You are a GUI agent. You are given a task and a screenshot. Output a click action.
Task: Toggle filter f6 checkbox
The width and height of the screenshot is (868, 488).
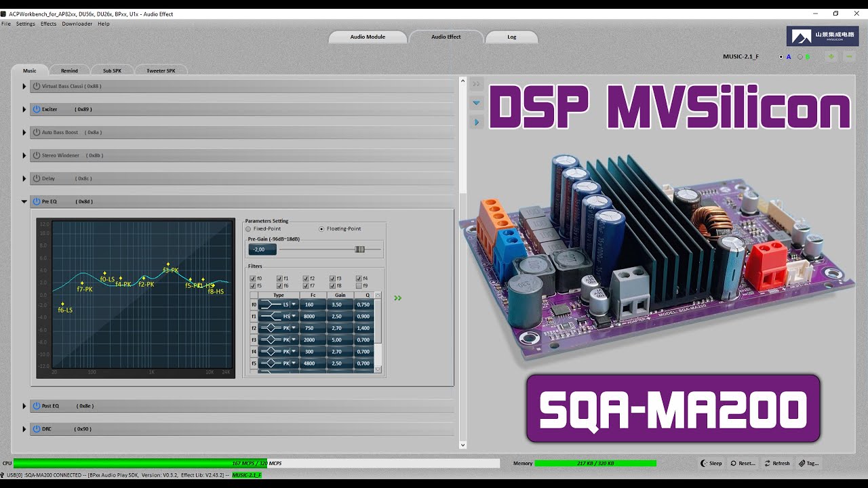point(279,286)
